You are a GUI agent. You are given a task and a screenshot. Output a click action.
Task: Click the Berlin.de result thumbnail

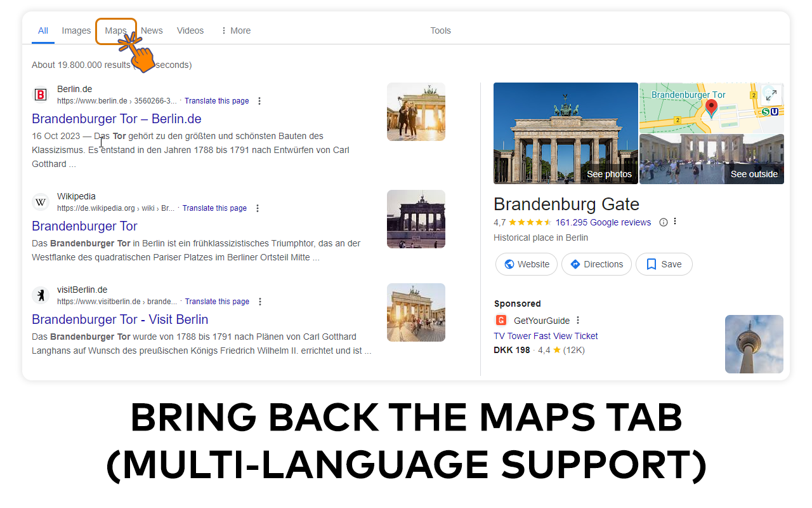pos(416,112)
